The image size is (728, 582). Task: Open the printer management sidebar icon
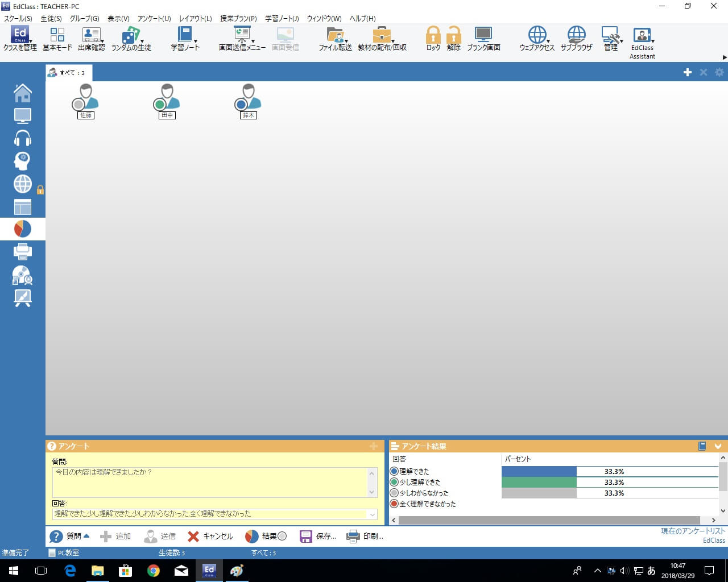(22, 251)
